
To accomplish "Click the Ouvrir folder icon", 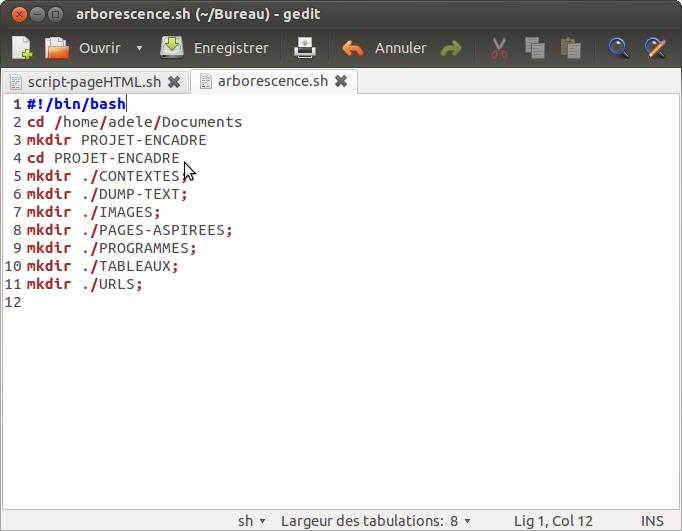I will point(58,48).
